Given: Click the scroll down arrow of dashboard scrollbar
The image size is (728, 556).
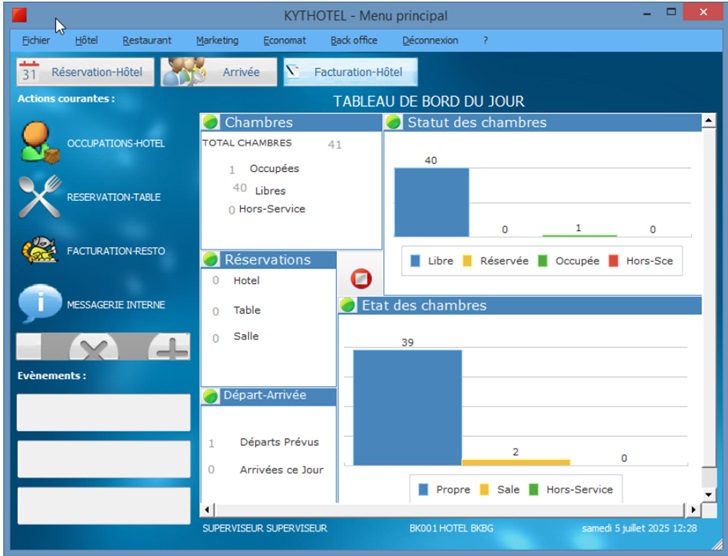Looking at the screenshot, I should tap(707, 493).
